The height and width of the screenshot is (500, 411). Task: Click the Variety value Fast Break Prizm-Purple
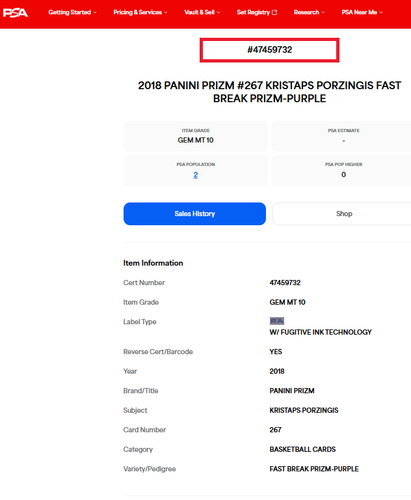tap(314, 469)
